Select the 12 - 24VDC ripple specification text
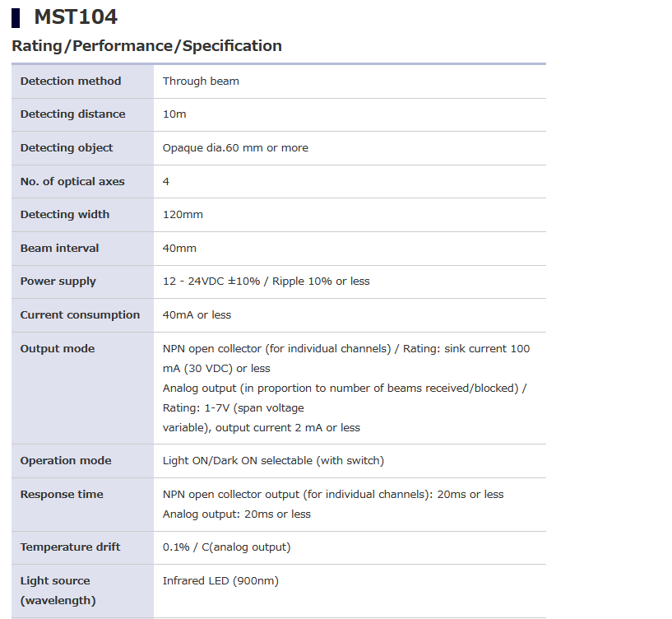The width and height of the screenshot is (672, 619). (x=266, y=282)
